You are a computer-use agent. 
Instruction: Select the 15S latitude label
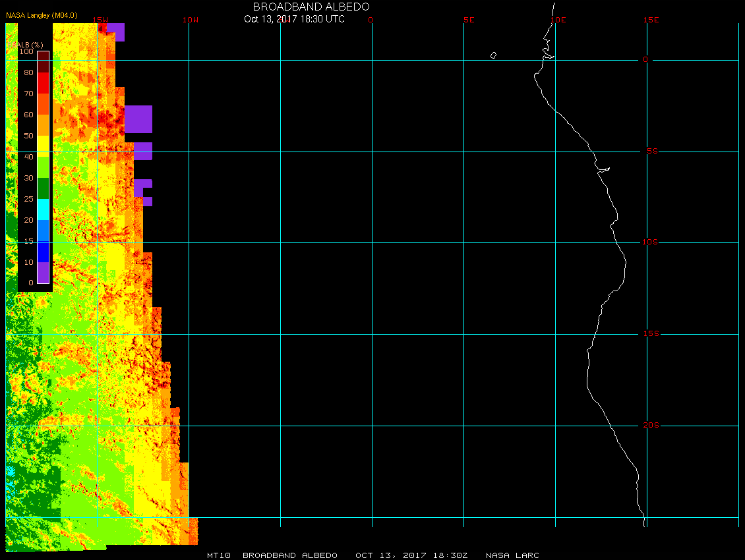pyautogui.click(x=650, y=334)
